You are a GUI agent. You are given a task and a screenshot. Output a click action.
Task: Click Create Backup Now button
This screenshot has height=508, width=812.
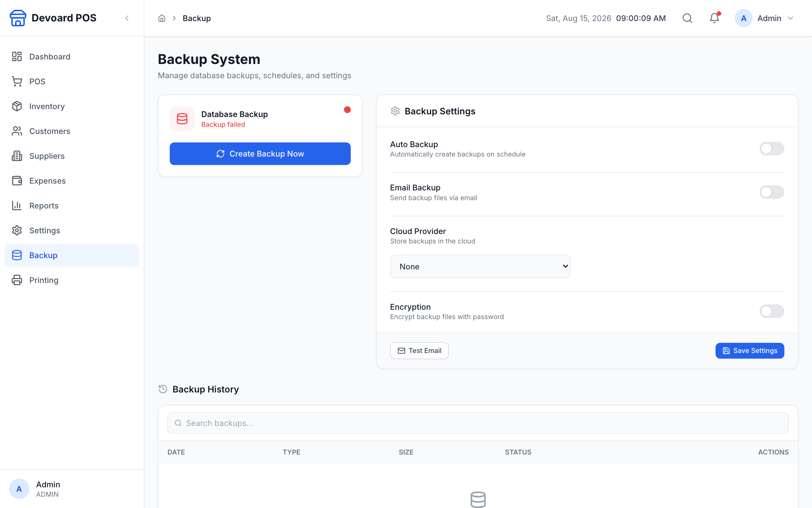coord(260,154)
